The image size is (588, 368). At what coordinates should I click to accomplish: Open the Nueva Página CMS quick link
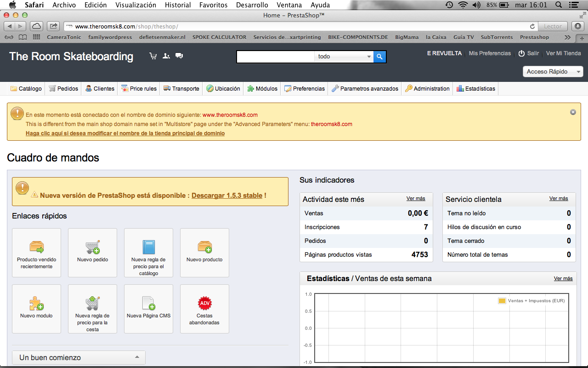[149, 309]
